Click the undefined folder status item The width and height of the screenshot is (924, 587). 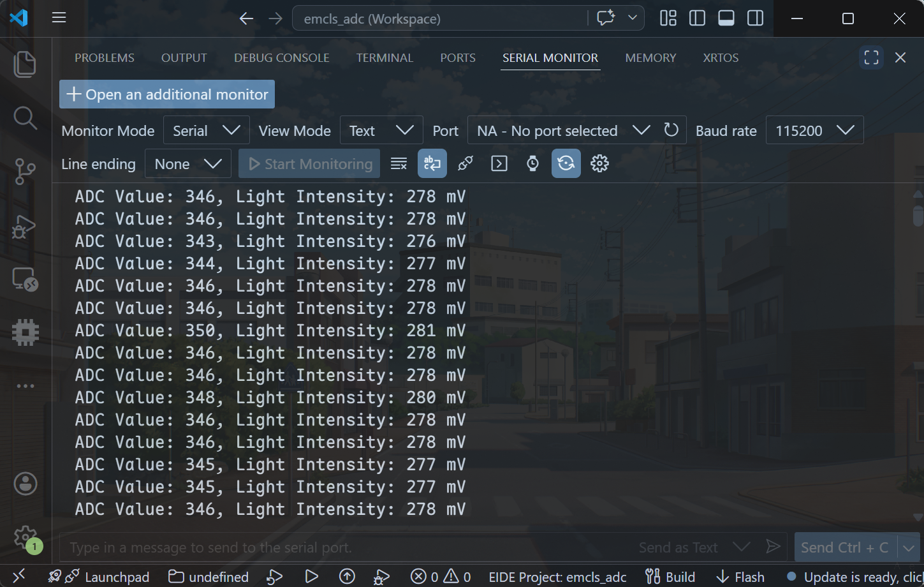[x=209, y=577]
